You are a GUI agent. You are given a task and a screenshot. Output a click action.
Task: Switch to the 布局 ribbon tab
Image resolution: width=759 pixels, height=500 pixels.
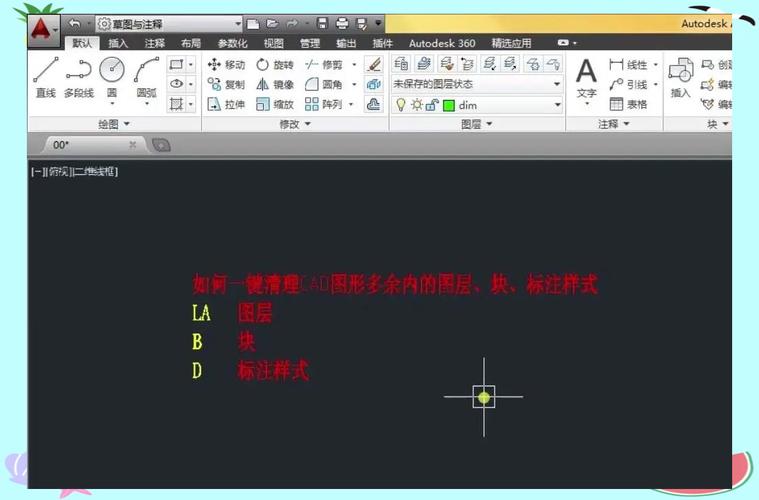click(191, 43)
